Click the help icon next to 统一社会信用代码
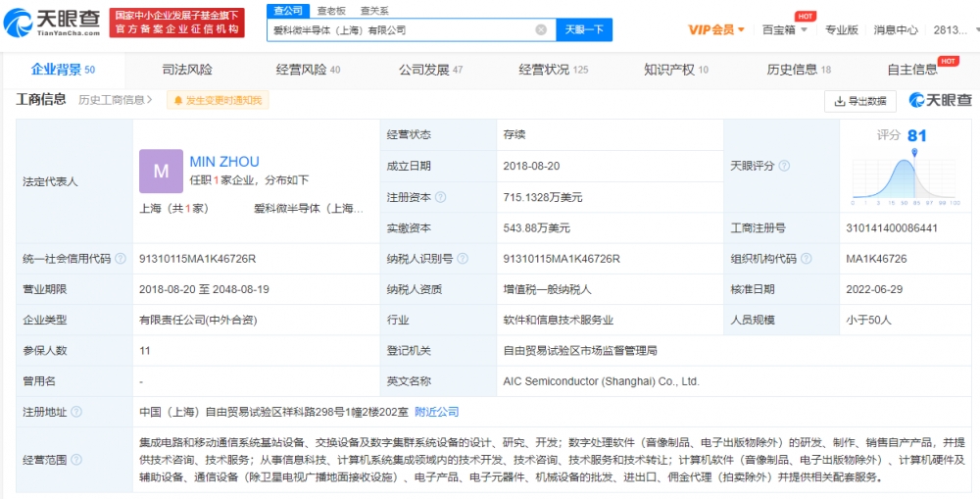 [120, 259]
